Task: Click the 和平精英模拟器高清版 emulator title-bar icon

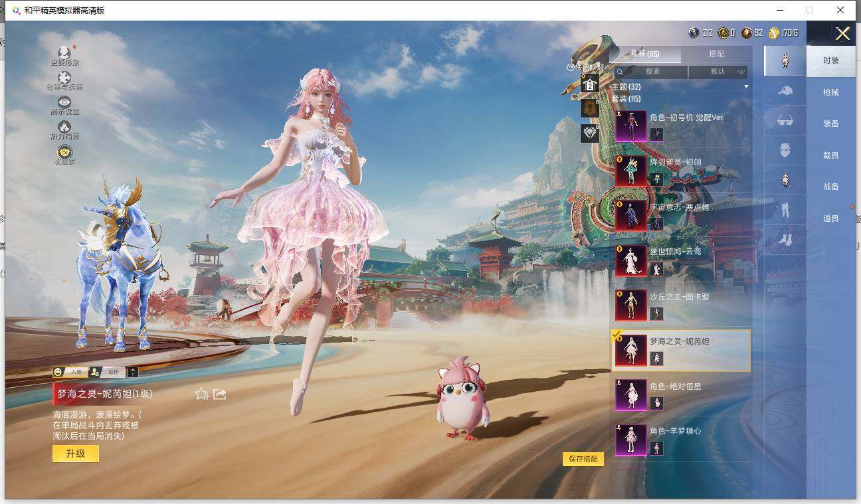Action: (x=17, y=11)
